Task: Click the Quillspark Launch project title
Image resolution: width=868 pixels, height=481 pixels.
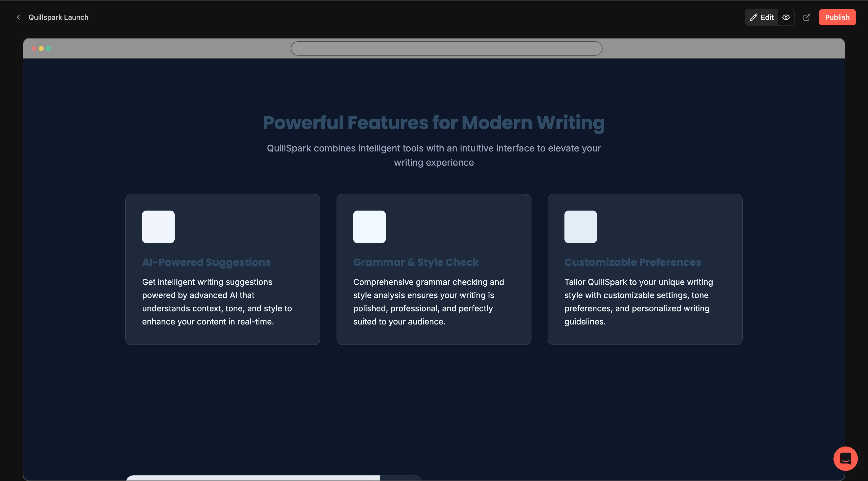Action: 58,17
